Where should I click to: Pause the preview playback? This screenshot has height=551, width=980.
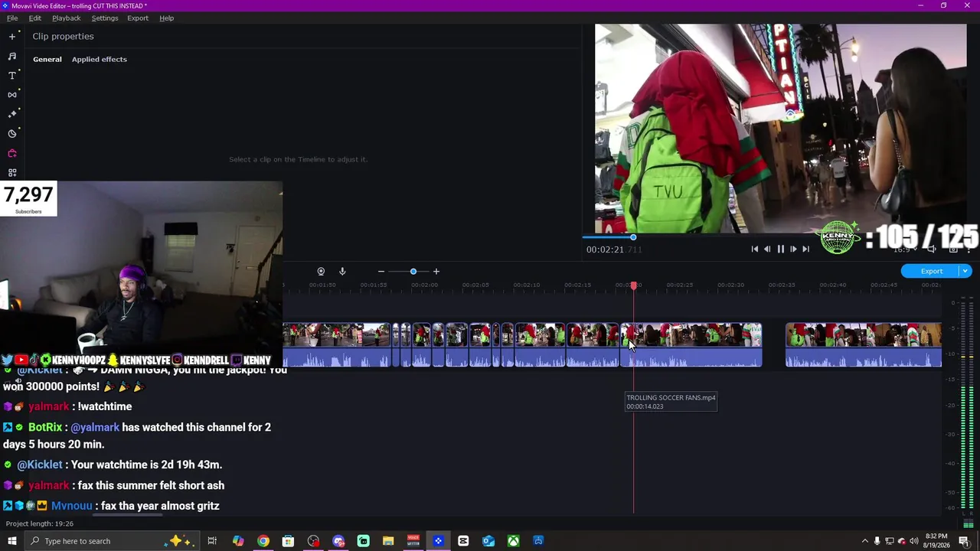780,249
